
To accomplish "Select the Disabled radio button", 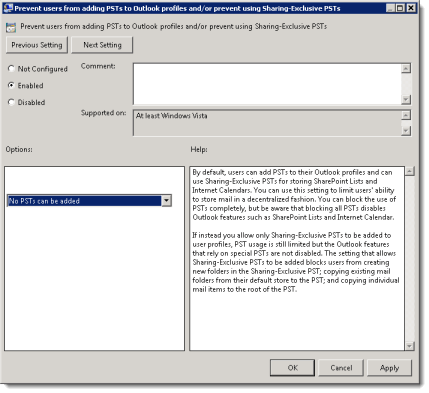I will (11, 102).
